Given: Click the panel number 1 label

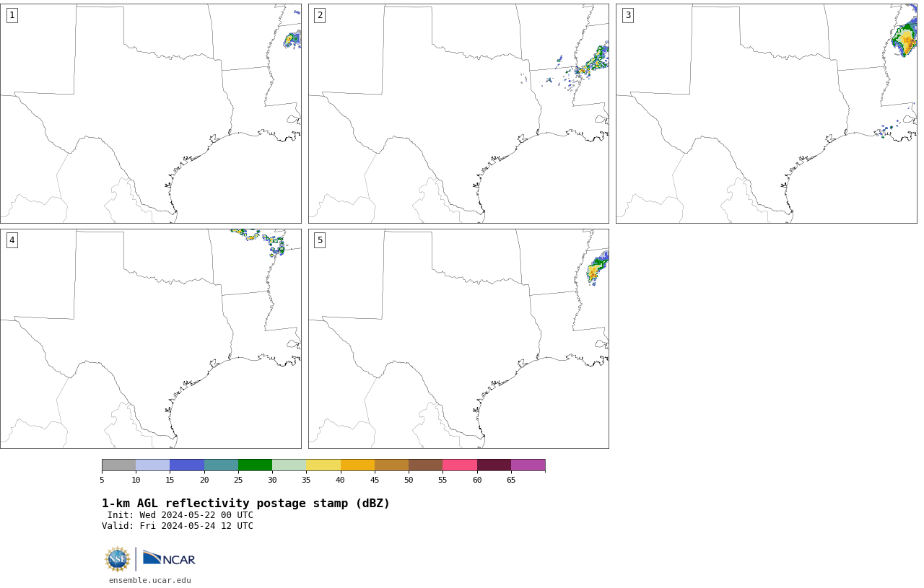Looking at the screenshot, I should coord(12,15).
